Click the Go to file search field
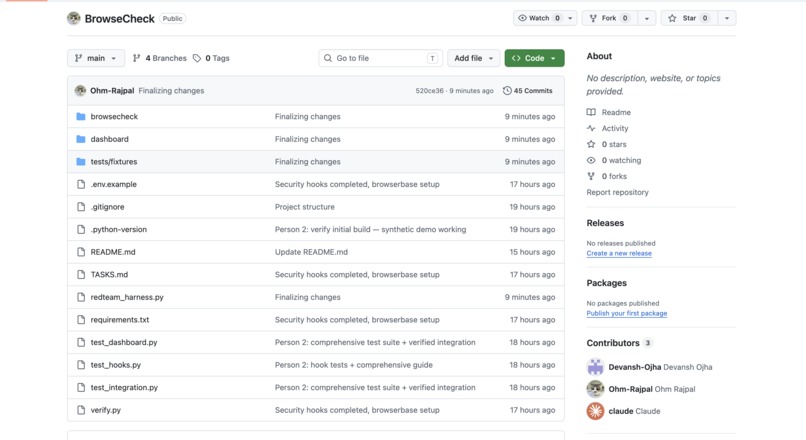Viewport: 806px width, 440px height. click(380, 58)
